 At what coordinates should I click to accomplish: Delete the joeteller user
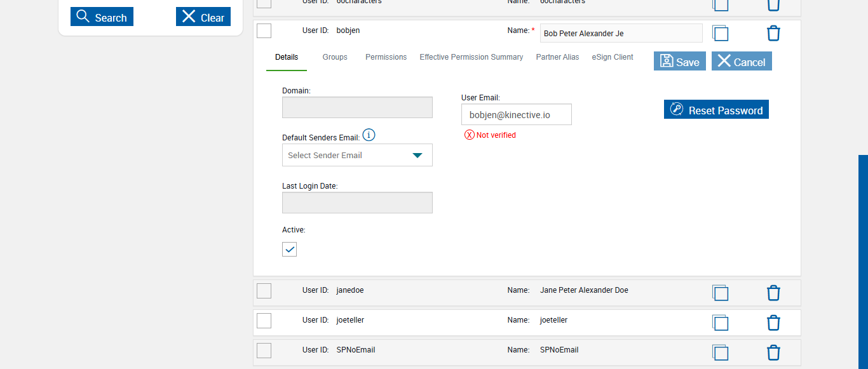pos(773,323)
